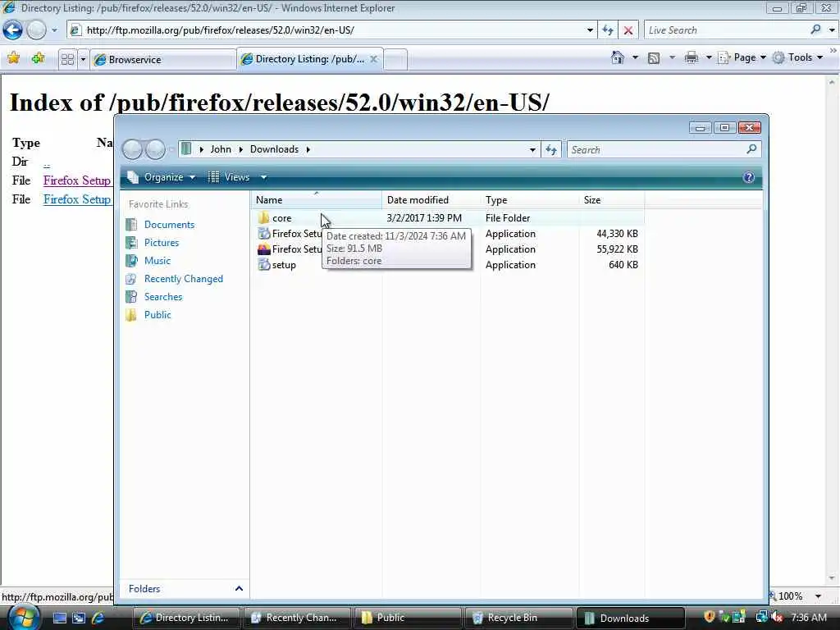Open the IE address bar dropdown arrow
840x630 pixels.
coord(590,30)
